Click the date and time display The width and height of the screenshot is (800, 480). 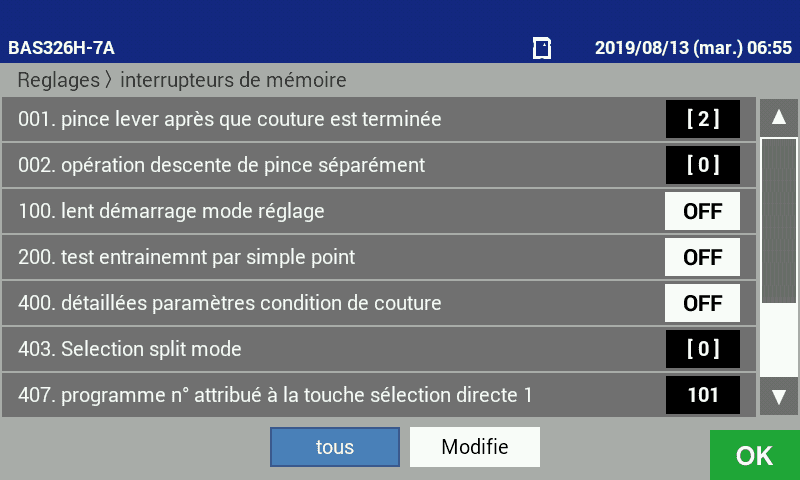point(692,47)
